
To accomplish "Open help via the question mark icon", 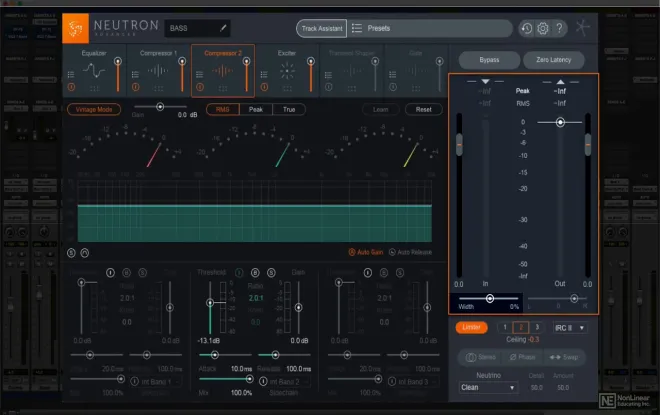I will coord(559,28).
